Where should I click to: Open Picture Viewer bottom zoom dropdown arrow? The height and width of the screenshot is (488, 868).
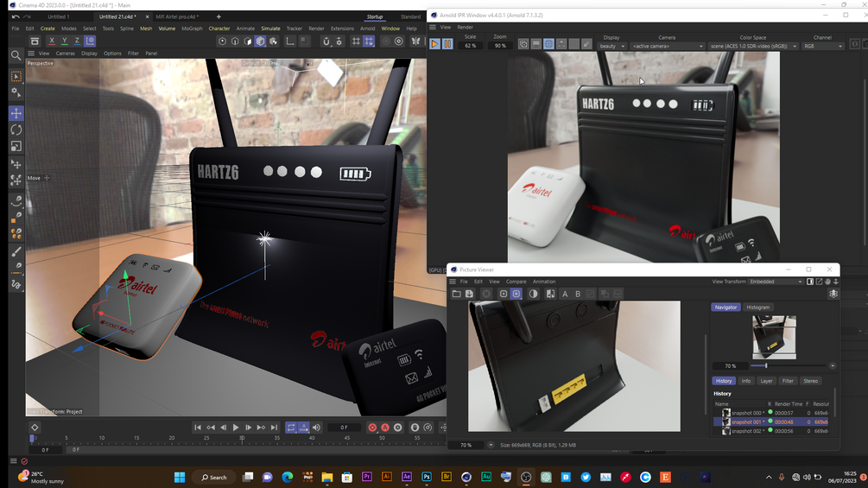click(491, 445)
